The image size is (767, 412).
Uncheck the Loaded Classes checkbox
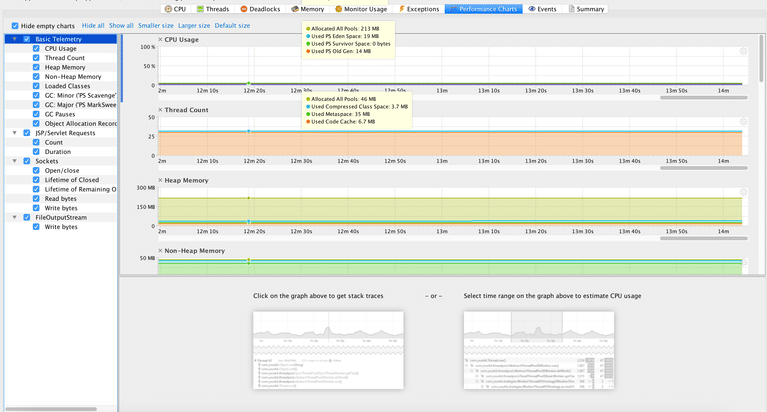[x=37, y=86]
